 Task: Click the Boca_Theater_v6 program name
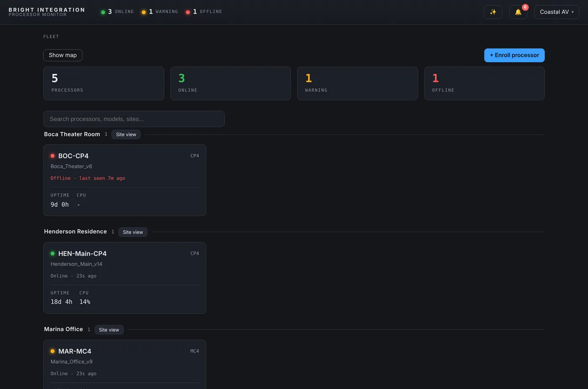tap(71, 166)
